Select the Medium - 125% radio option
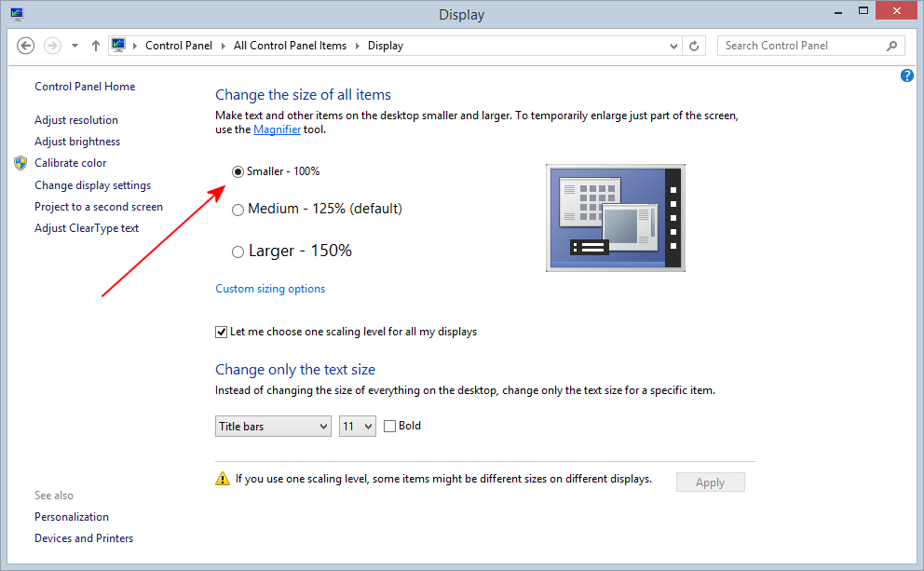The image size is (924, 571). coord(238,210)
